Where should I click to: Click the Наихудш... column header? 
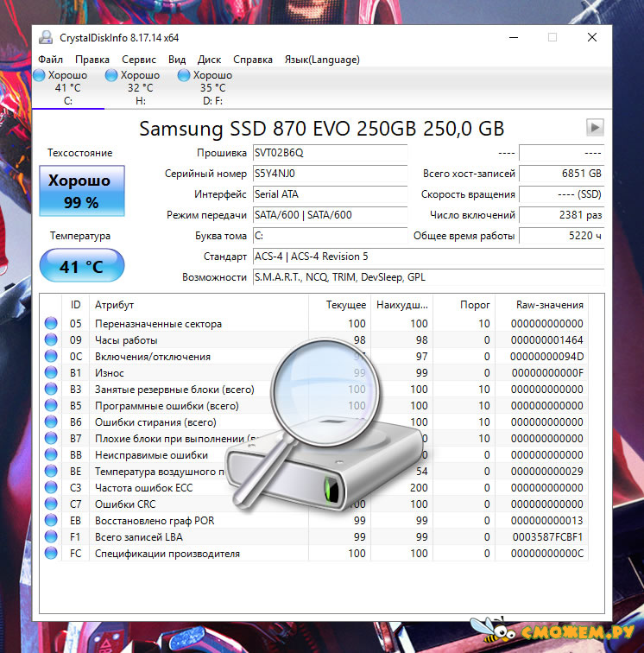click(x=401, y=305)
